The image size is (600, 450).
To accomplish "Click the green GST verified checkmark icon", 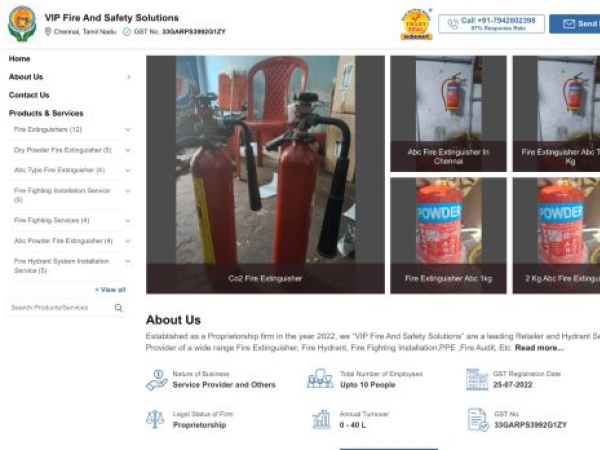I will tap(127, 32).
